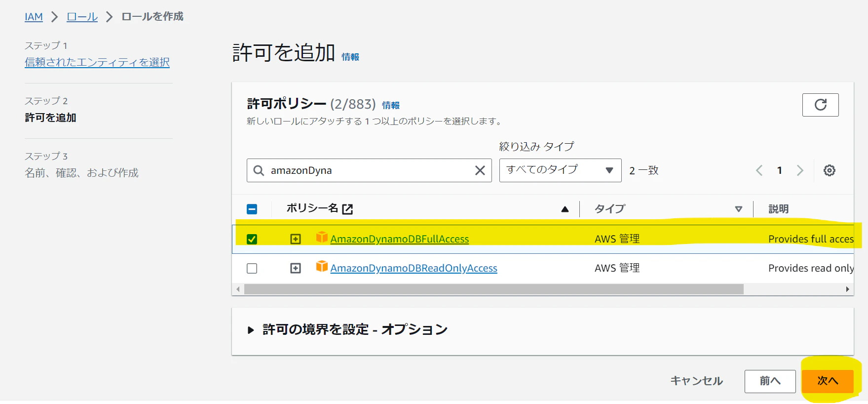Viewport: 868px width, 404px height.
Task: Click AmazonDynamoDBReadOnlyAccess orange box icon
Action: click(322, 266)
